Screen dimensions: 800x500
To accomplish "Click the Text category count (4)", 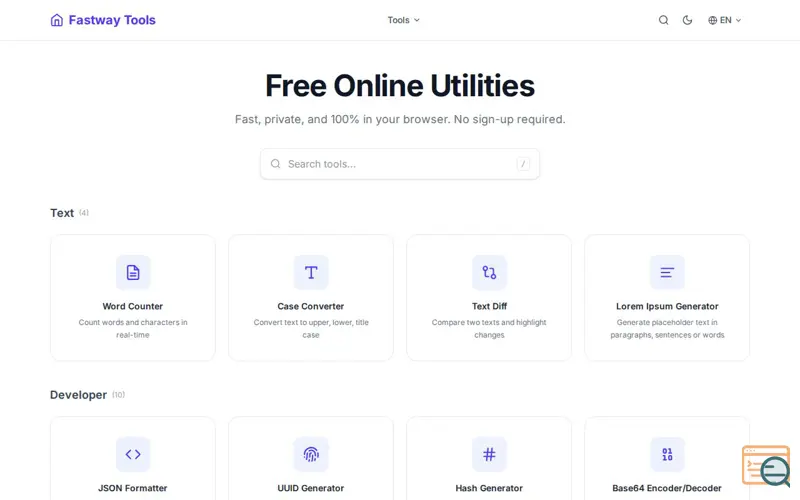I will coord(84,213).
